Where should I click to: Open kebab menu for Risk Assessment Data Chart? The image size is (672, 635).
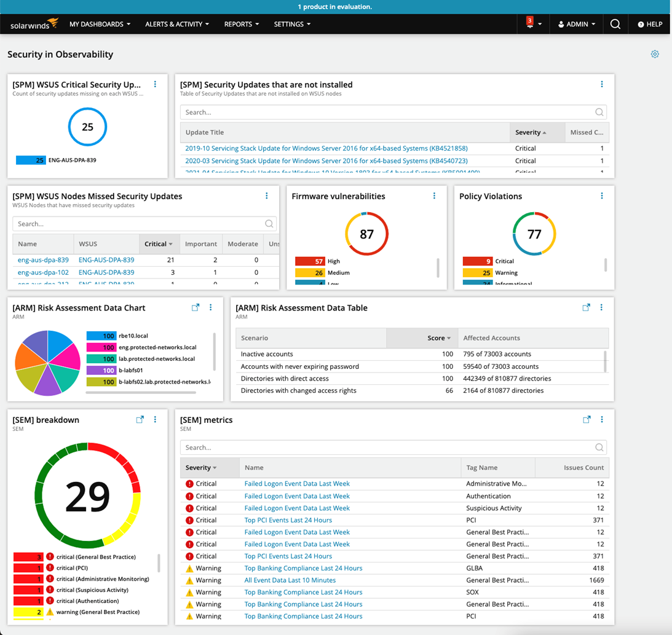click(x=210, y=307)
